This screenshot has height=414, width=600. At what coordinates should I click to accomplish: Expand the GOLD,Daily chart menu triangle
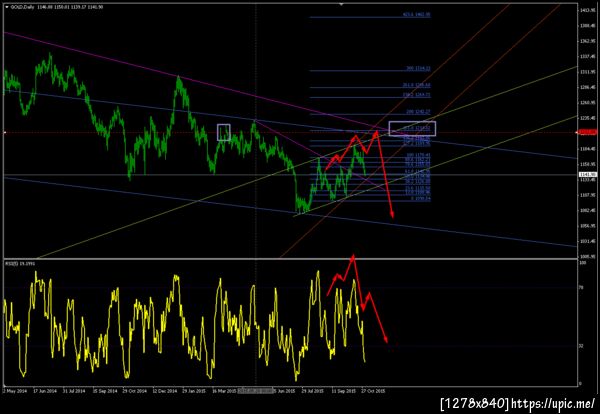click(x=7, y=7)
